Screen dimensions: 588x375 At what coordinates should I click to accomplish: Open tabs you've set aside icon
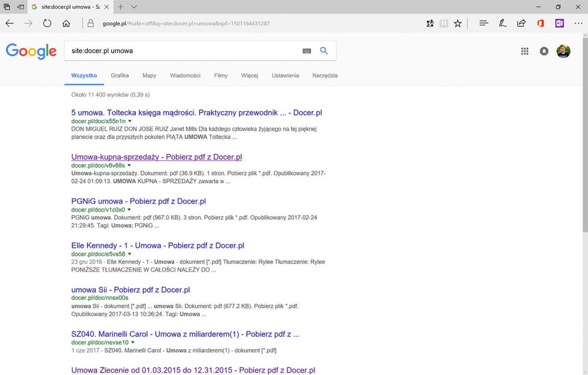pyautogui.click(x=6, y=6)
